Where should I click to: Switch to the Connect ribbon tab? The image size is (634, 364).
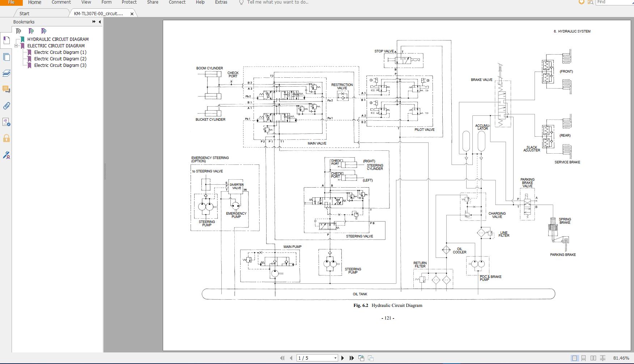point(177,2)
